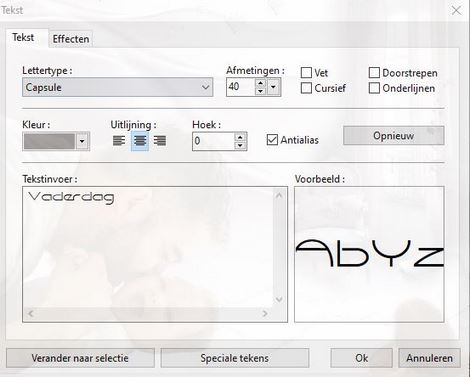Enable the Cursief checkbox

[x=306, y=88]
